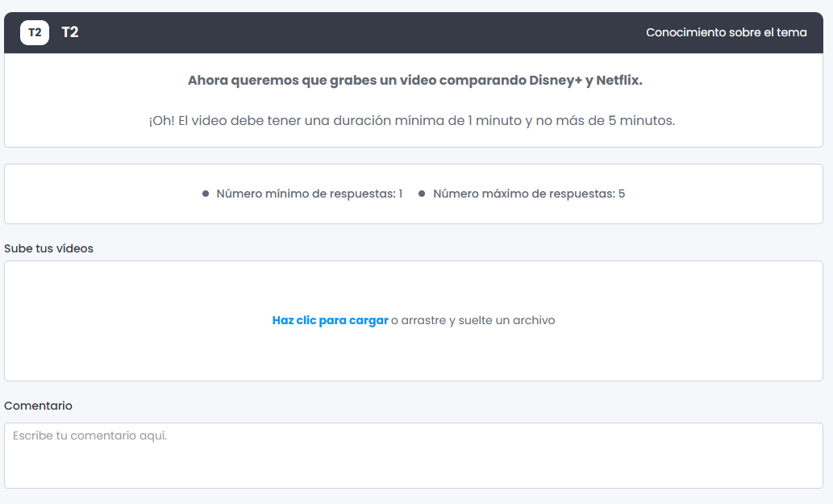Image resolution: width=833 pixels, height=504 pixels.
Task: Click the video duration requirement text
Action: [412, 120]
